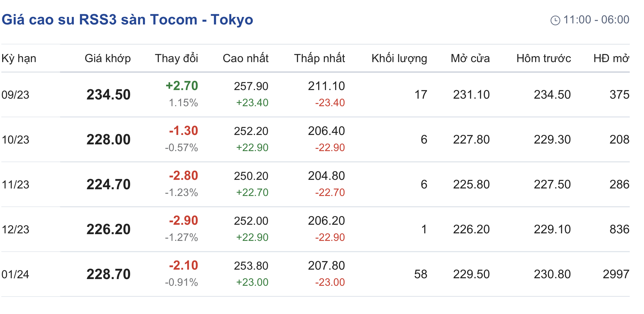
Task: Select the Thay đổi column header
Action: [x=176, y=58]
